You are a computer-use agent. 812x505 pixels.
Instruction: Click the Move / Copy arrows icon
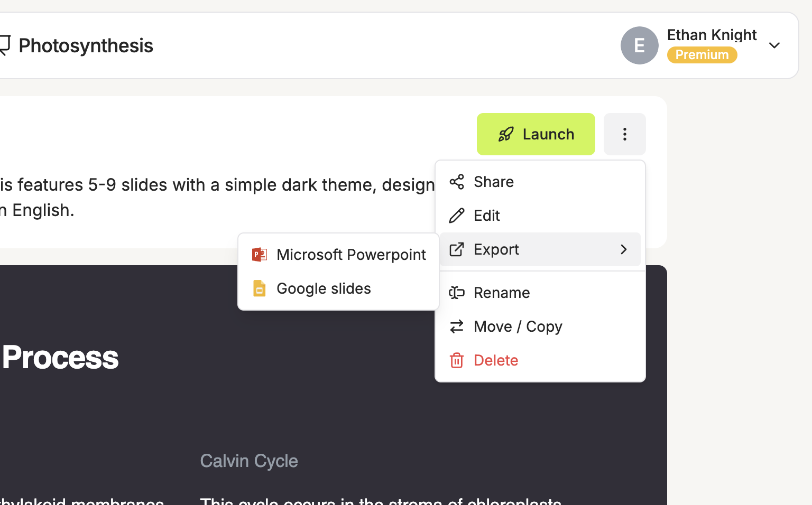pos(457,326)
